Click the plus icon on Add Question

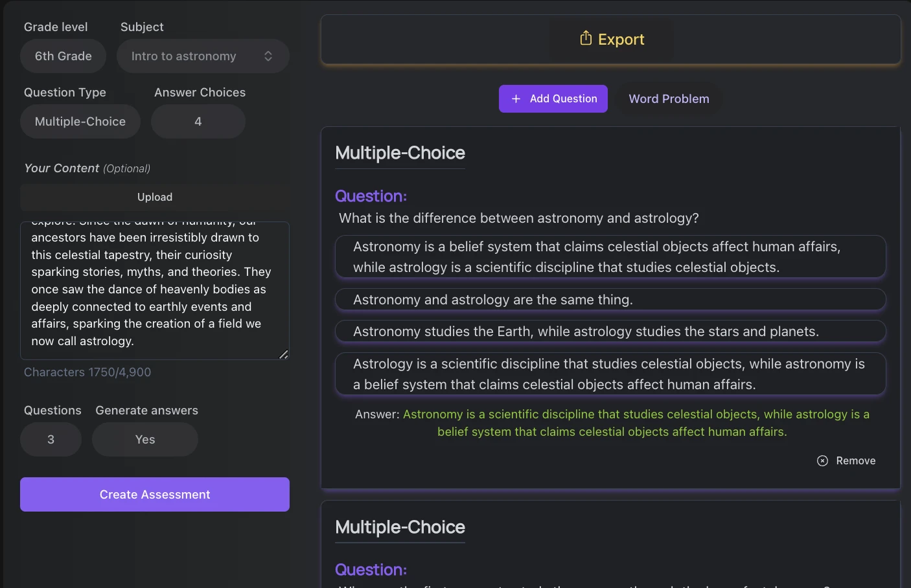click(x=516, y=98)
